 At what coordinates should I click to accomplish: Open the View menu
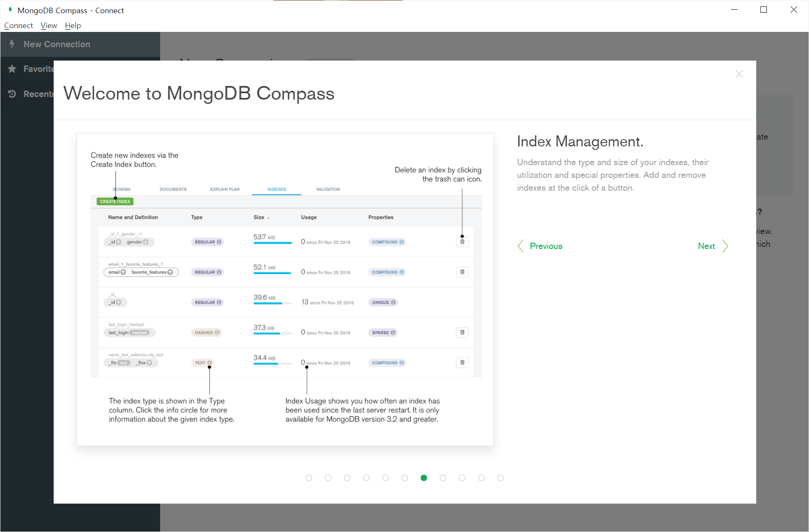[x=49, y=26]
